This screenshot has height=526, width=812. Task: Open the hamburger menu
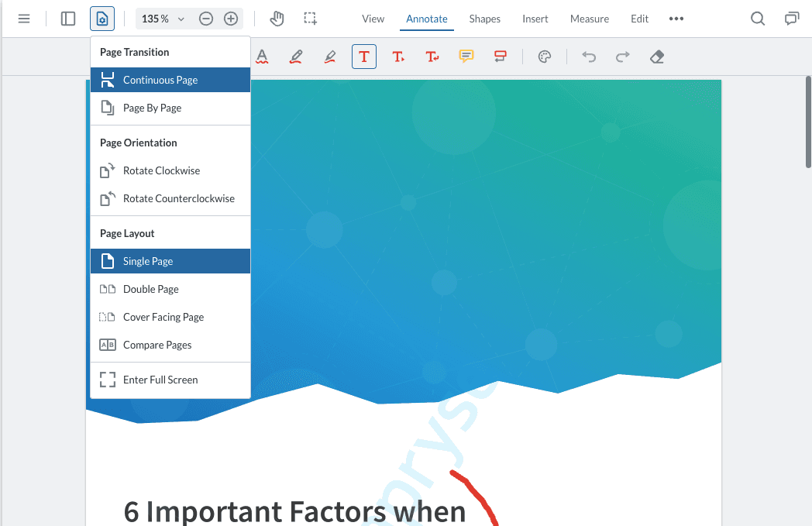(24, 19)
